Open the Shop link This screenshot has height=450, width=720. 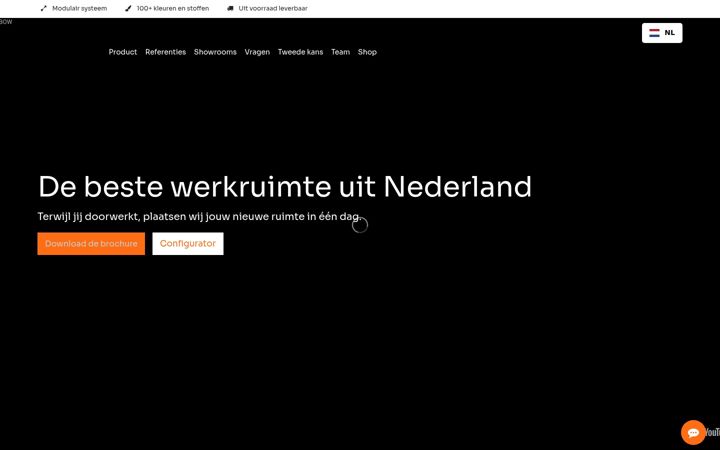pos(367,52)
